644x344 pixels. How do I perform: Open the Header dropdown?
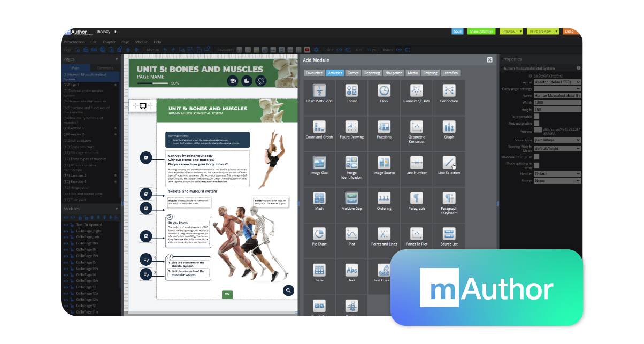click(557, 174)
